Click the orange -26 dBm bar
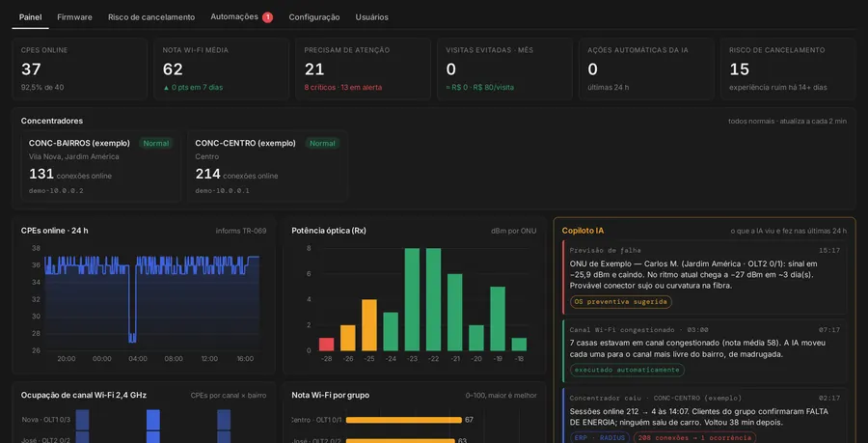868x443 pixels. pos(347,338)
